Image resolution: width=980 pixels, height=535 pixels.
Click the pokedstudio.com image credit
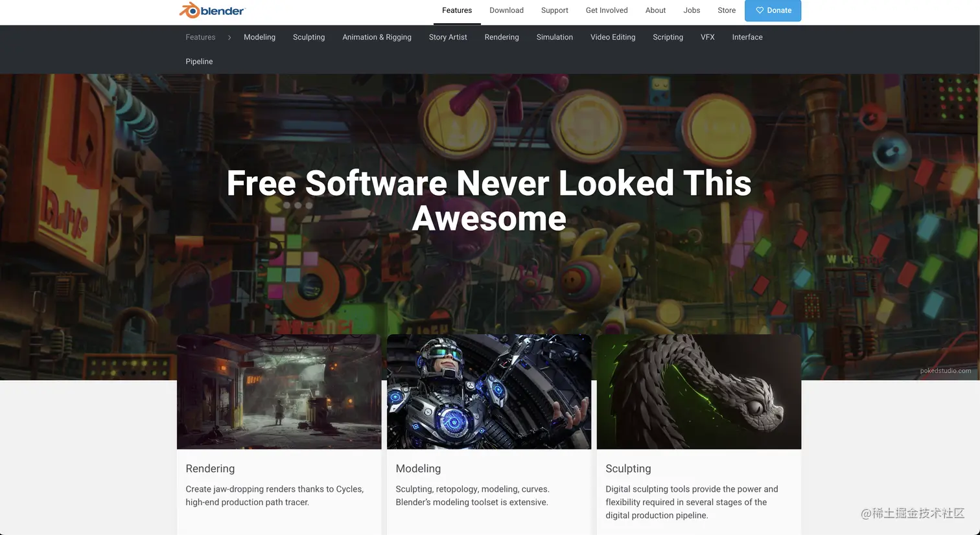[946, 371]
